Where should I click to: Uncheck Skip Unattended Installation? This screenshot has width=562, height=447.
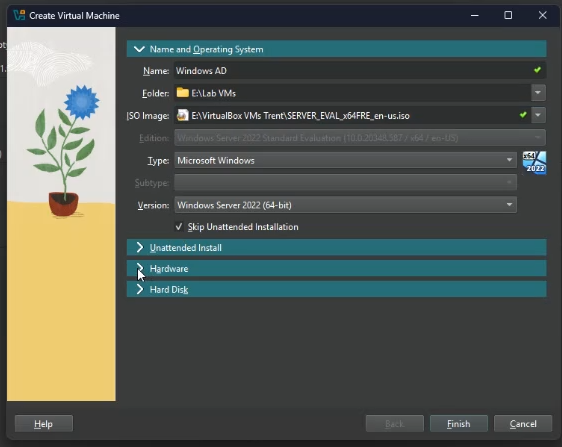(179, 227)
